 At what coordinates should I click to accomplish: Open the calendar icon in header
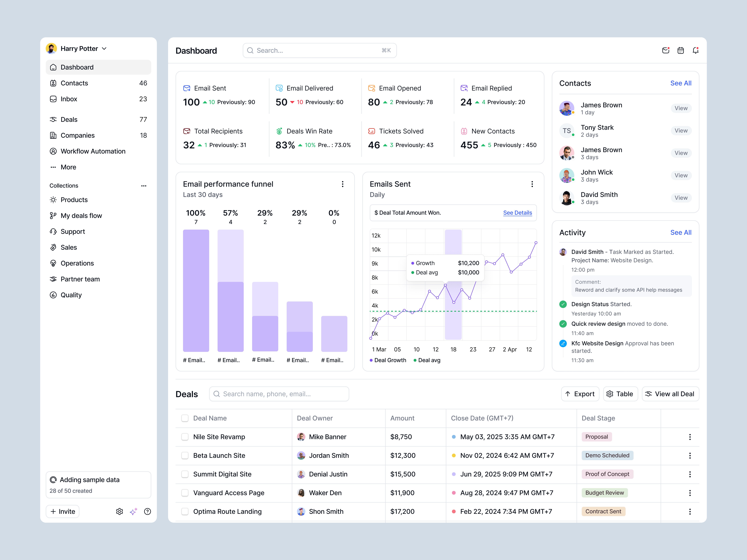click(680, 50)
